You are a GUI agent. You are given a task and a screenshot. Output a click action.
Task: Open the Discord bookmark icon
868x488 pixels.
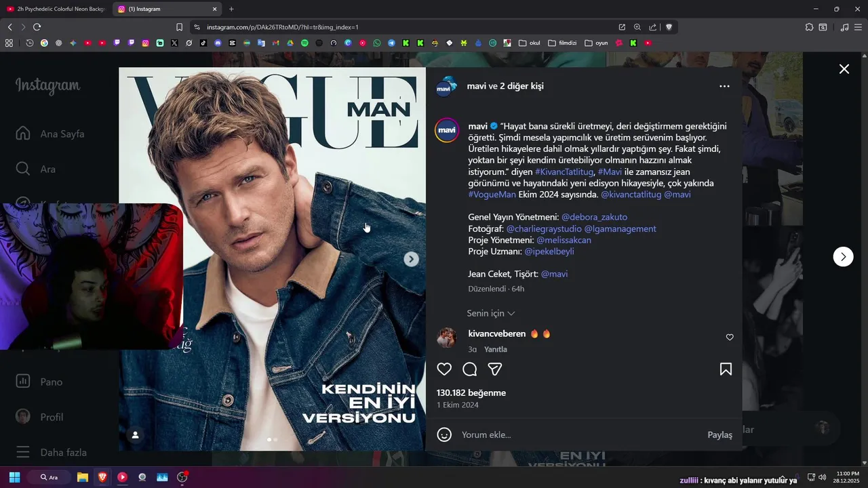click(x=218, y=43)
